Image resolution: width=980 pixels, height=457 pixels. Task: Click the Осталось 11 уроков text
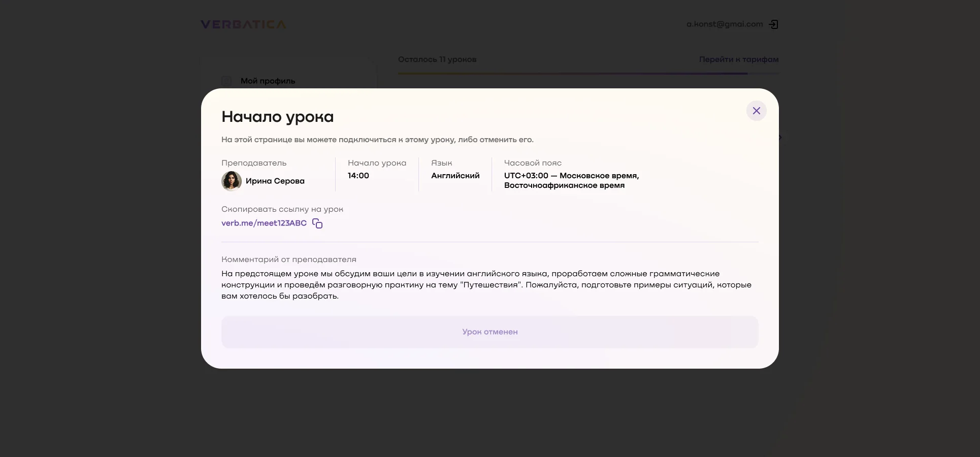(437, 59)
